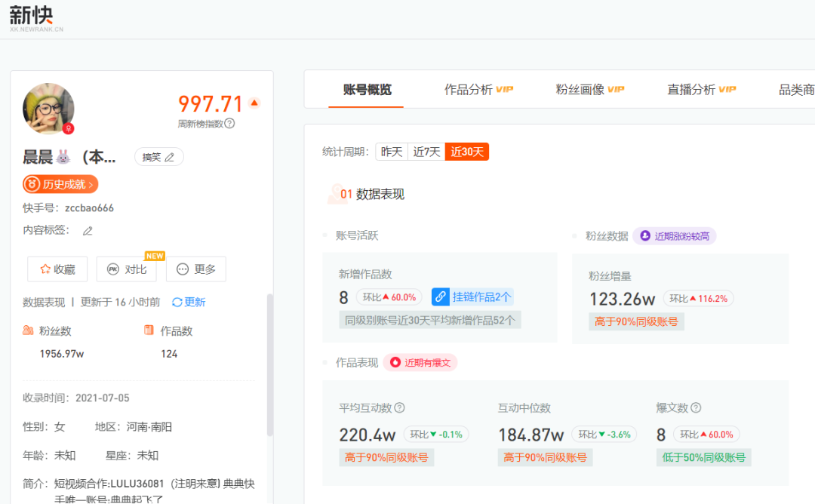Go to the 直播分析 tab
This screenshot has width=815, height=504.
pos(701,90)
